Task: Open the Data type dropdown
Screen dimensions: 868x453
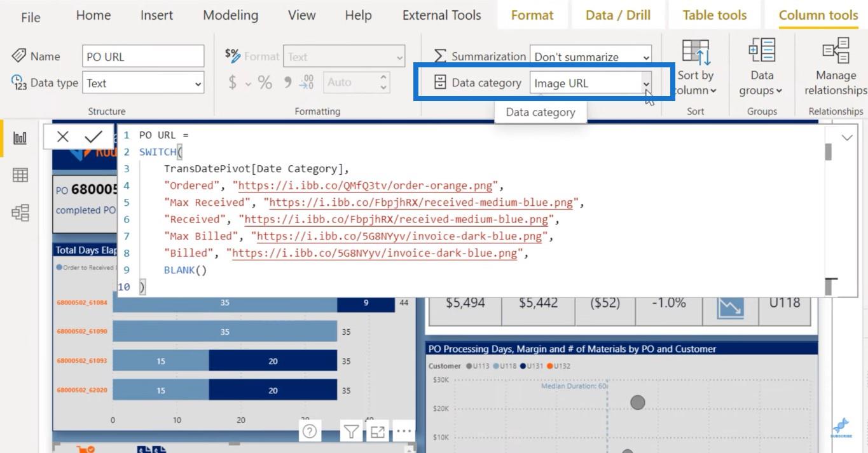Action: [143, 83]
